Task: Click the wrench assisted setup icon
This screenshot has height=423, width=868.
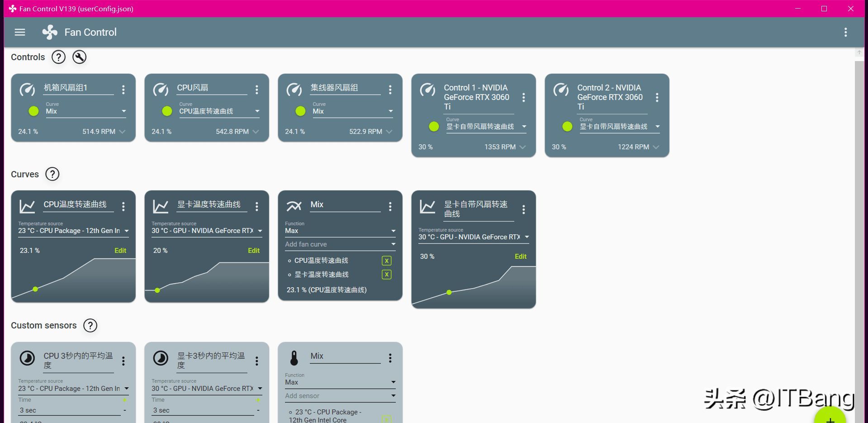Action: (x=79, y=57)
